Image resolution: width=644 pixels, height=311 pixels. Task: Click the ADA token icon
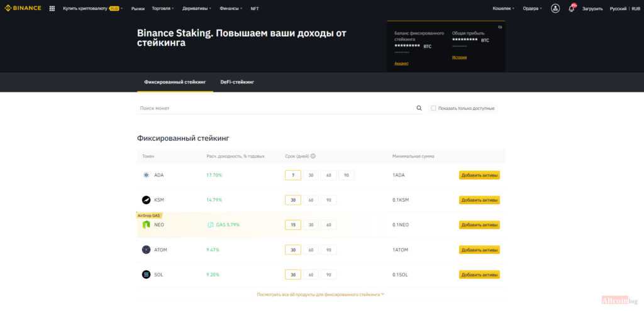pos(146,175)
